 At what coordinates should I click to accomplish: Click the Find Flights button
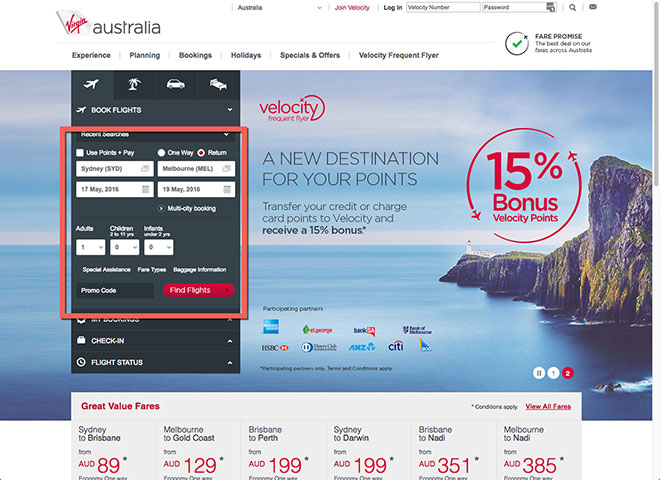pos(198,290)
